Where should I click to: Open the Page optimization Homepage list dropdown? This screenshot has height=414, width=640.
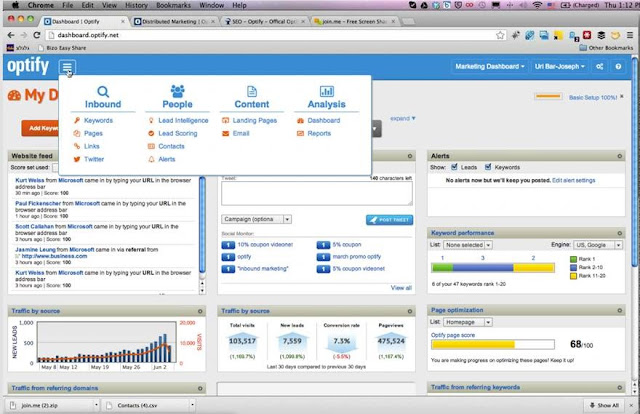click(x=468, y=322)
